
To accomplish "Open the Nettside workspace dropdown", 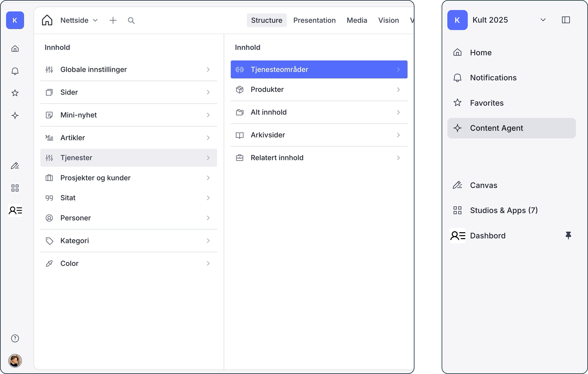I will (x=79, y=20).
